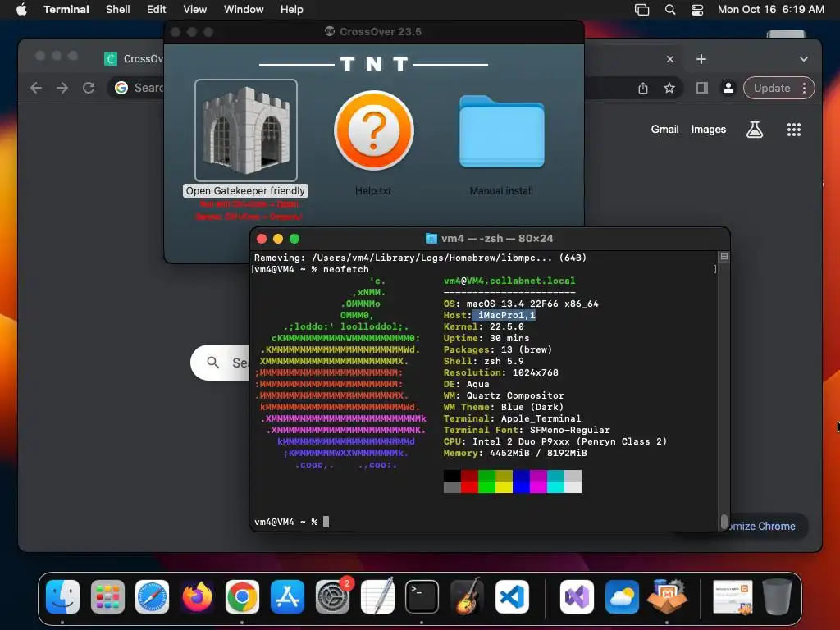Open cloud weather app in Dock

pyautogui.click(x=622, y=597)
